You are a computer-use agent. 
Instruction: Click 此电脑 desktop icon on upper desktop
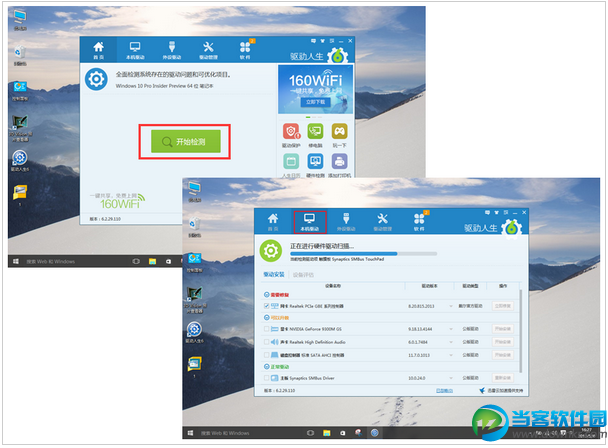[20, 20]
